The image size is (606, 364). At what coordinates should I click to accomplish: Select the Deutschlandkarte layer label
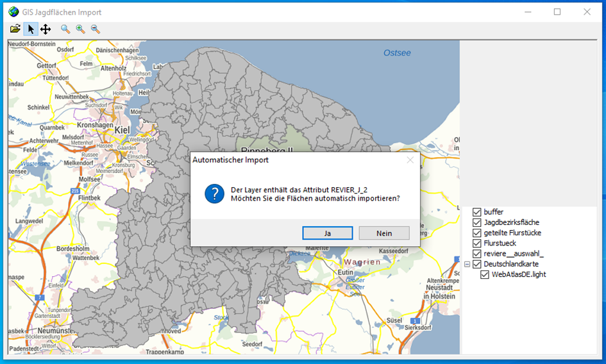tap(511, 264)
